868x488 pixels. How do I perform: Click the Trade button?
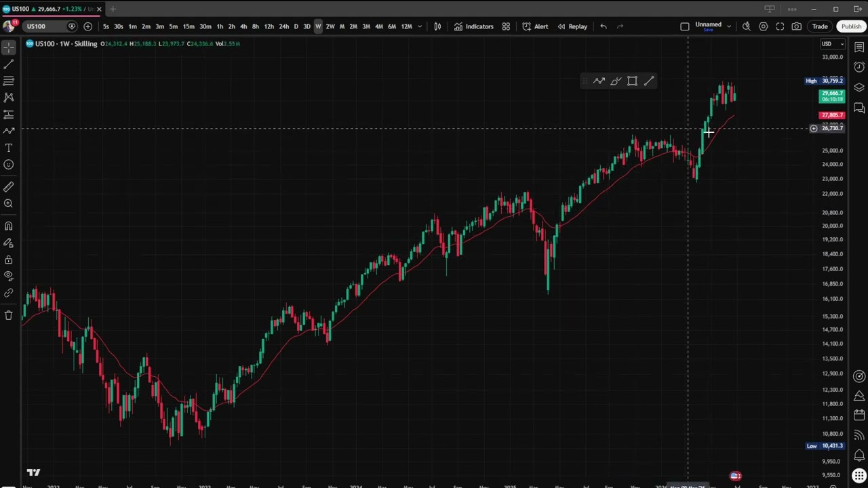pyautogui.click(x=820, y=26)
